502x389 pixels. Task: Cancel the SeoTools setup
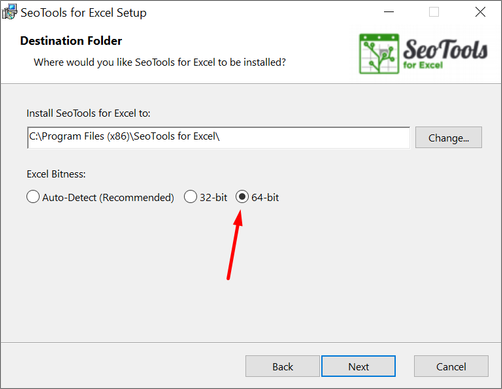(x=451, y=366)
